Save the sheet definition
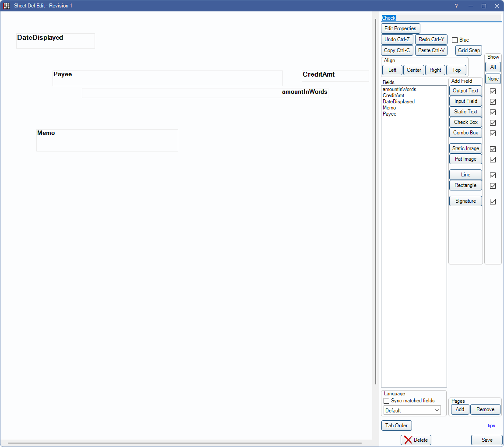This screenshot has height=447, width=504. point(486,440)
